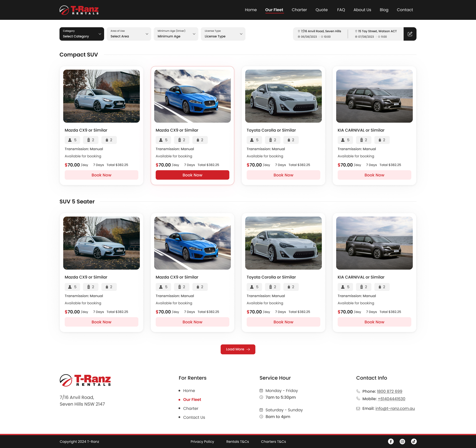Open About Us in the navigation bar

[362, 10]
